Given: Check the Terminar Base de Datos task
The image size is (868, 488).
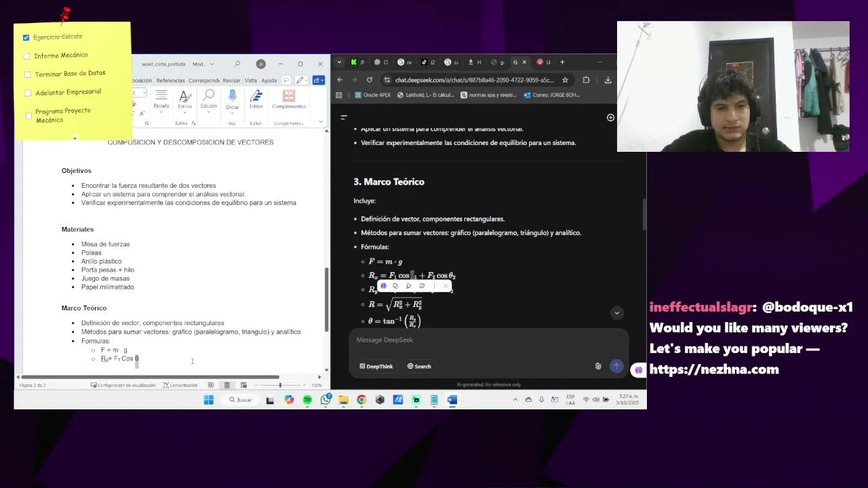Looking at the screenshot, I should (28, 75).
